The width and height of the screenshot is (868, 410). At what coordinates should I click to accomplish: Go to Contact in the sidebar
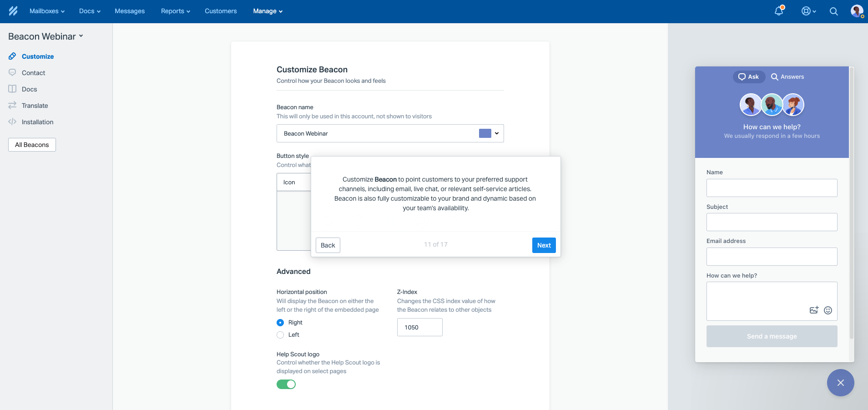point(34,73)
